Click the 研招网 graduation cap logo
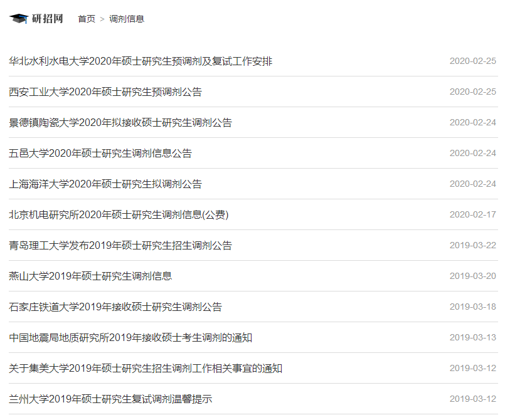 click(19, 19)
